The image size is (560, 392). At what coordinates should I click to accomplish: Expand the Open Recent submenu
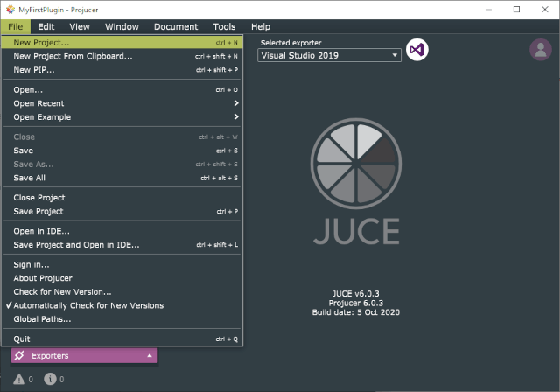122,103
